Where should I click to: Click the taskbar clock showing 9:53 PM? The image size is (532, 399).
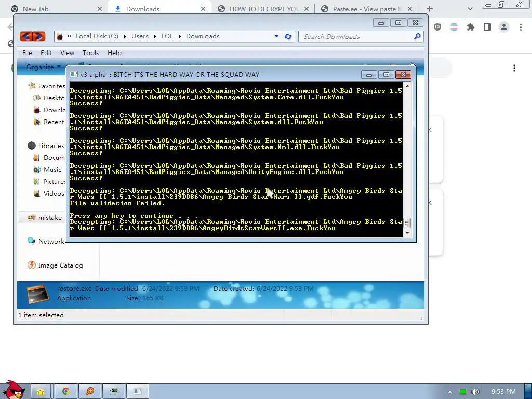click(x=503, y=392)
